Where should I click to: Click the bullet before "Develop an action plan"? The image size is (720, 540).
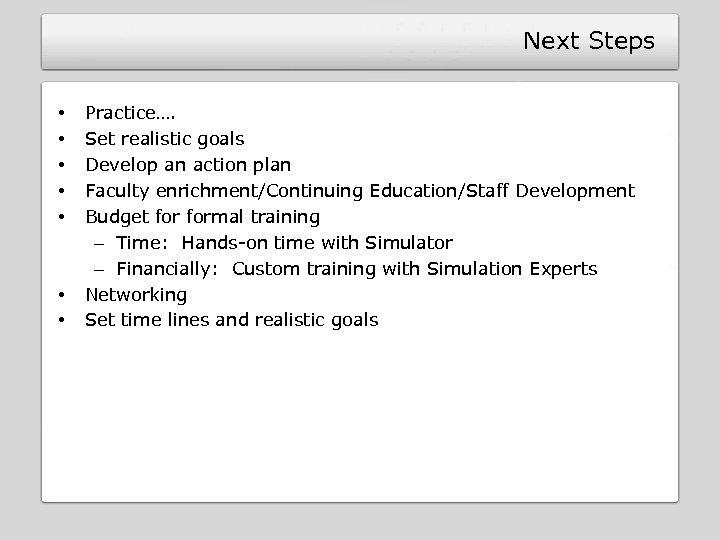[x=61, y=165]
